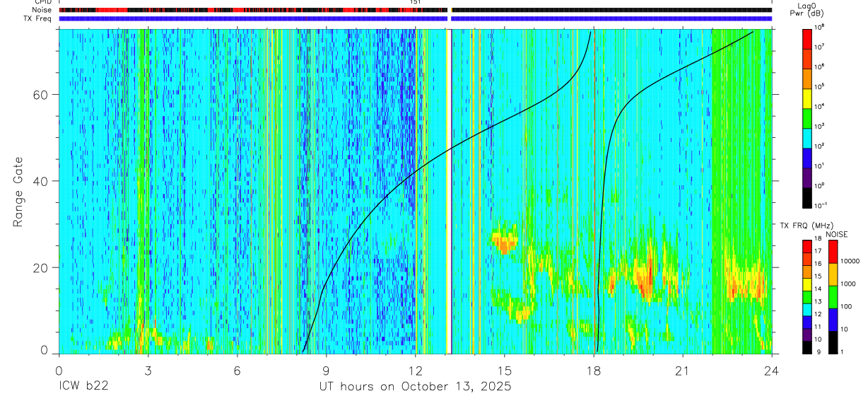Click x-axis tick label '3'
The image size is (868, 401).
point(148,370)
